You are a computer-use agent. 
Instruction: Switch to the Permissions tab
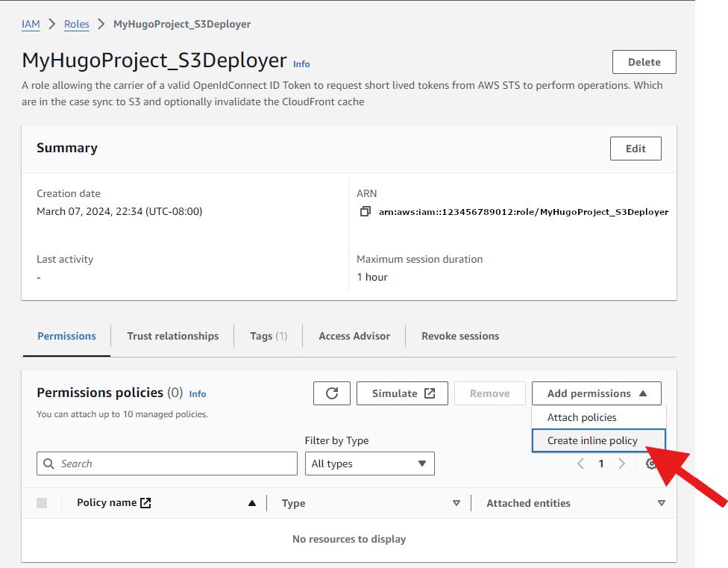click(66, 336)
